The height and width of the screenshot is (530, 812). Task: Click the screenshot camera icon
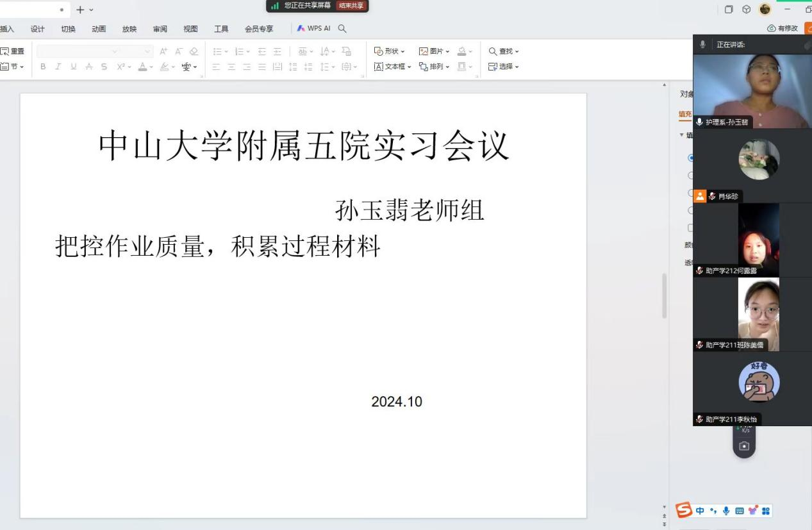(x=744, y=447)
